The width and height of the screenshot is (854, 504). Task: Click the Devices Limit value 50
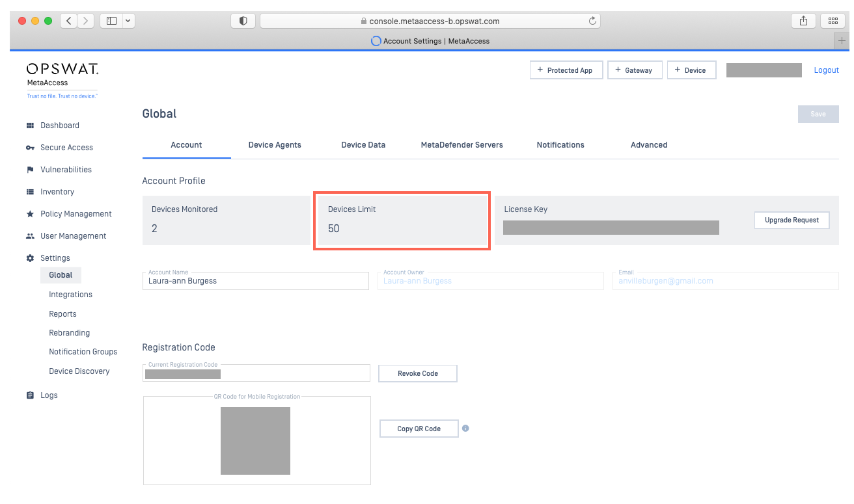tap(334, 229)
